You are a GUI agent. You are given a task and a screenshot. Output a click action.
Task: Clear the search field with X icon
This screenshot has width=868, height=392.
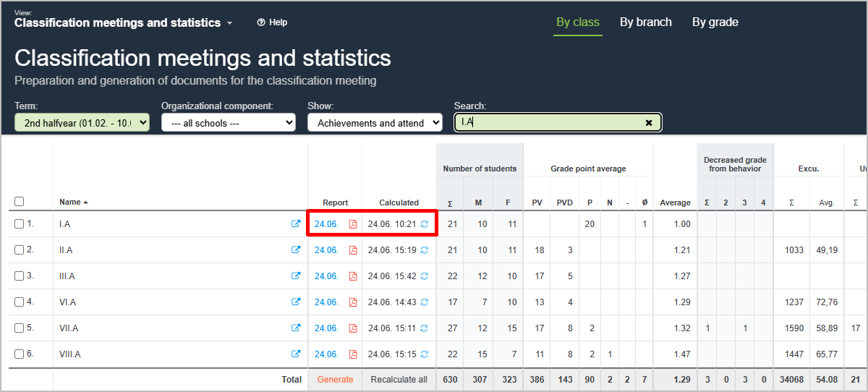[x=649, y=123]
